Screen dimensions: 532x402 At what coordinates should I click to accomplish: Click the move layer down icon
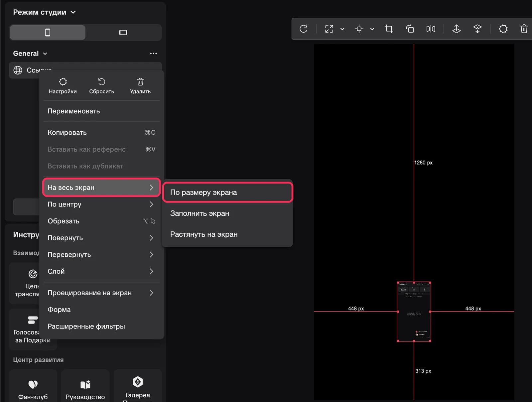477,29
